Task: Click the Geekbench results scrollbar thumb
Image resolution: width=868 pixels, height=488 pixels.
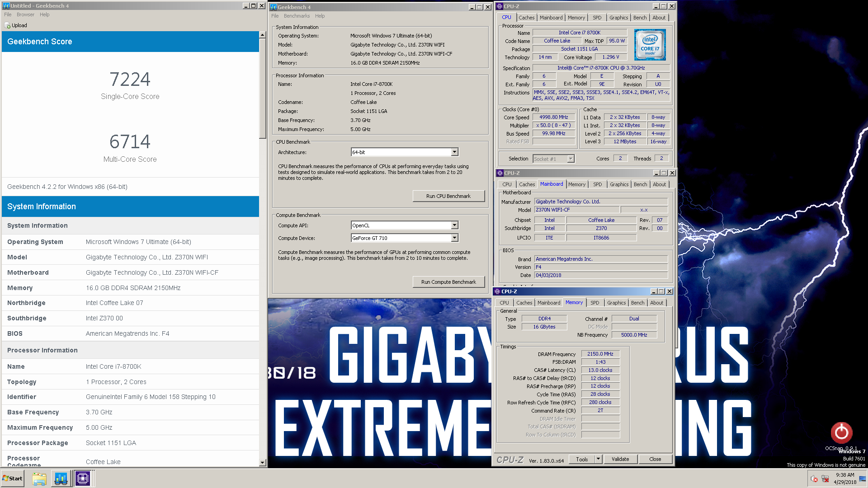Action: [x=263, y=88]
